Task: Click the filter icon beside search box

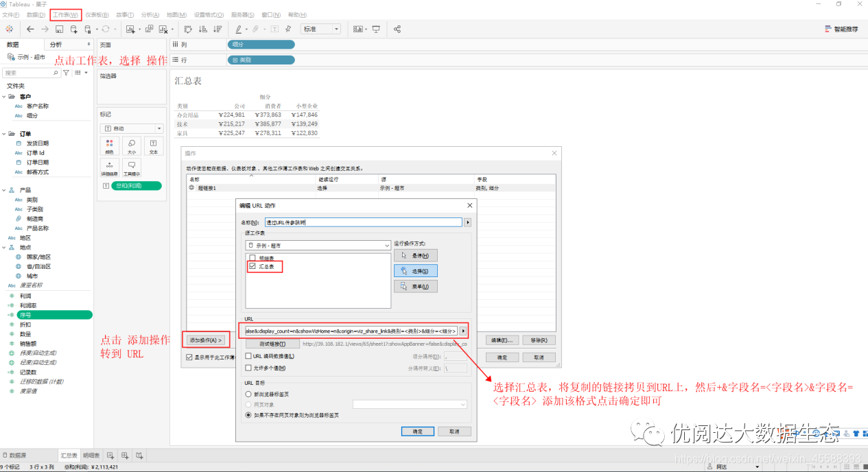Action: coord(66,72)
